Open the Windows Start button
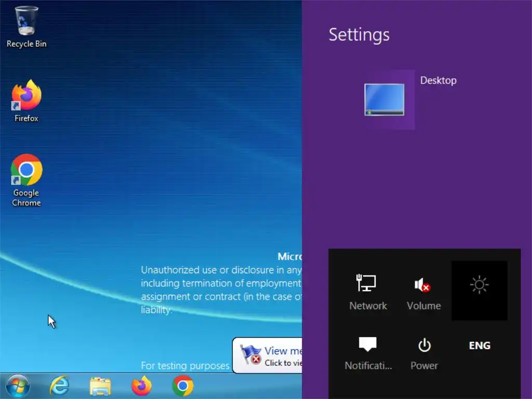The image size is (532, 399). click(x=18, y=386)
